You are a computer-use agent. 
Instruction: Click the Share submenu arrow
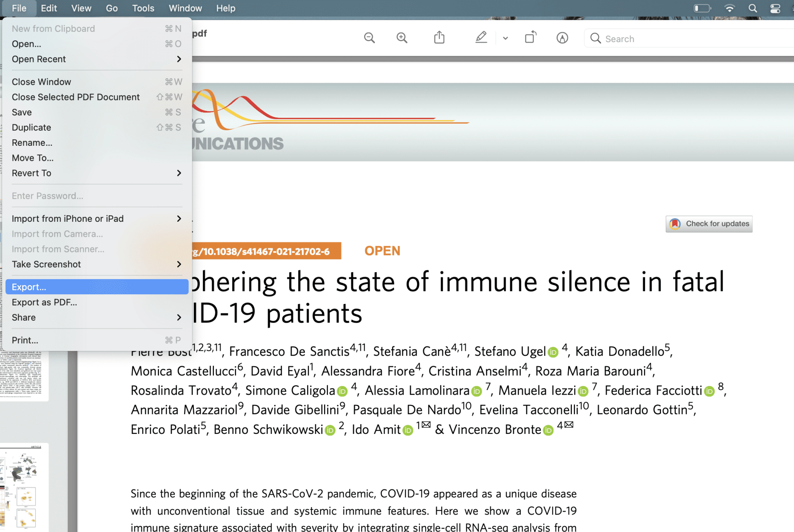tap(178, 317)
